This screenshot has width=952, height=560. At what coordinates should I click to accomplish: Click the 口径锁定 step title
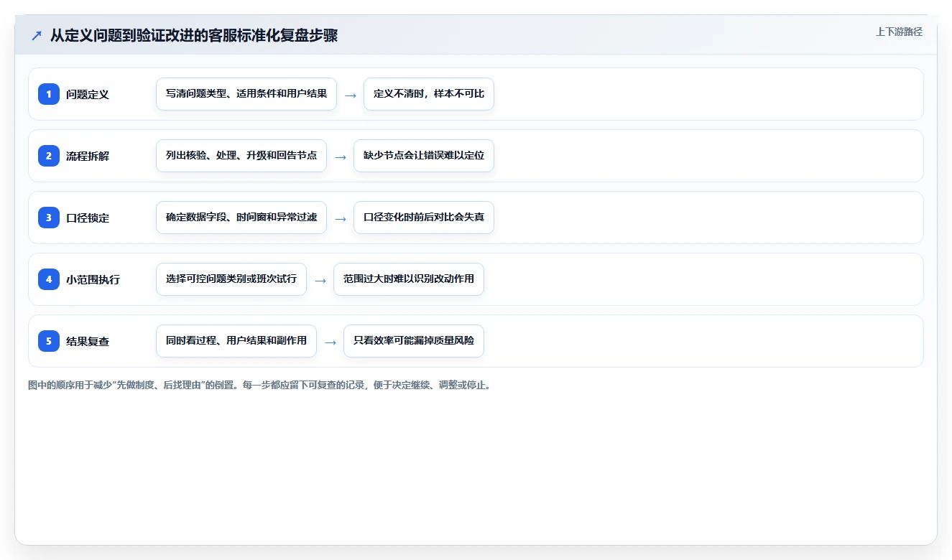coord(88,218)
